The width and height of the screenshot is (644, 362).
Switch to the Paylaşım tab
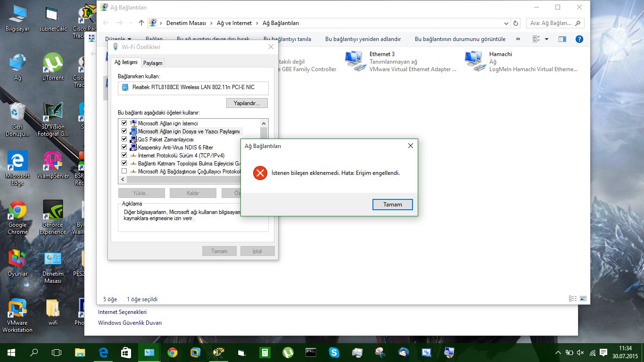[153, 63]
